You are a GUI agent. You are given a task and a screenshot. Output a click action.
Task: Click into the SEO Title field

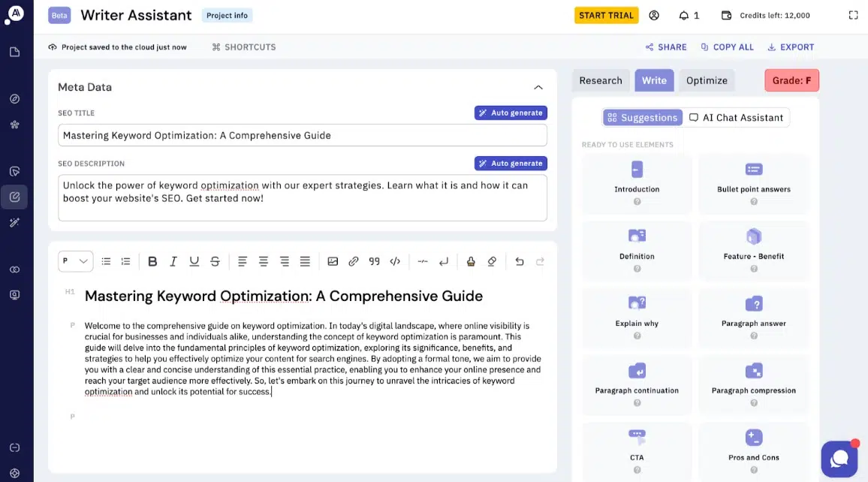pos(302,135)
